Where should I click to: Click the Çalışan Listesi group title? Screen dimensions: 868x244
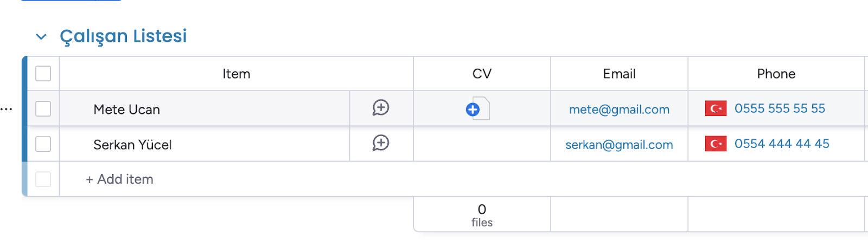pyautogui.click(x=123, y=36)
